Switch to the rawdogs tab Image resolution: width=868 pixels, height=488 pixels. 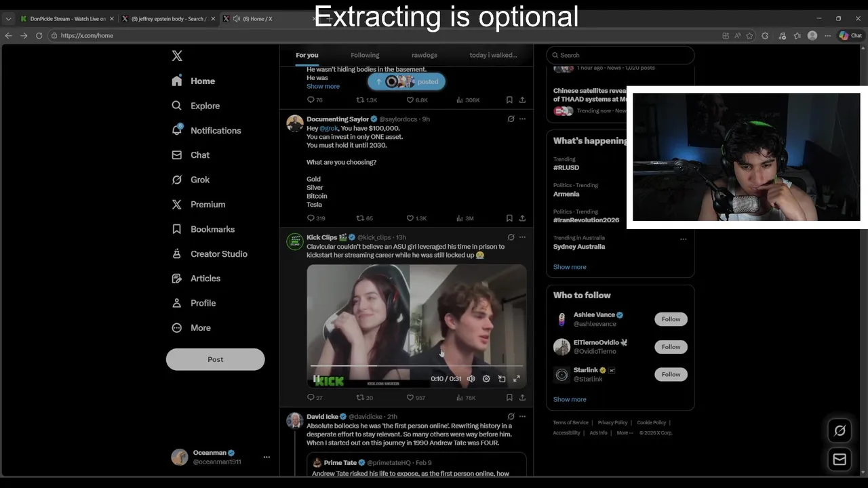pyautogui.click(x=424, y=55)
